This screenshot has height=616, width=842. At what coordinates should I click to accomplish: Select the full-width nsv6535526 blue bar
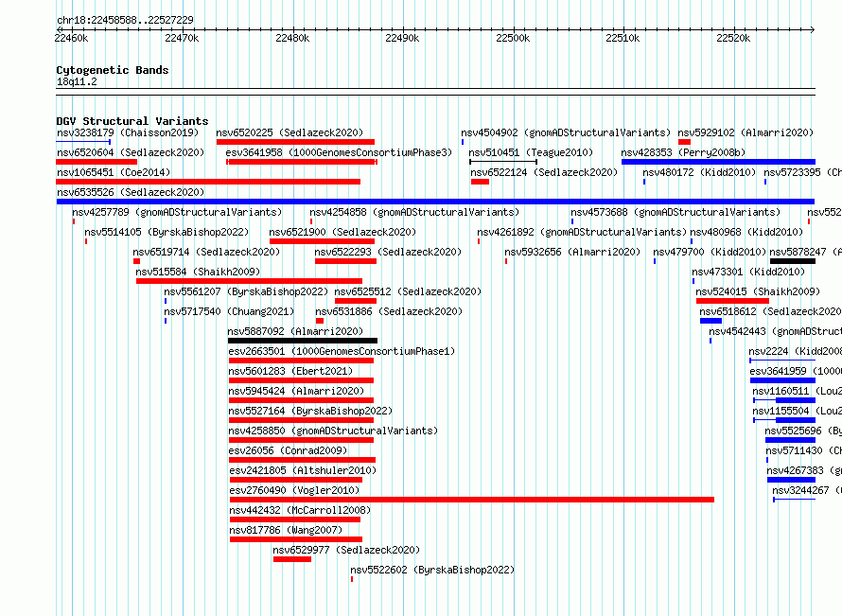[x=435, y=202]
